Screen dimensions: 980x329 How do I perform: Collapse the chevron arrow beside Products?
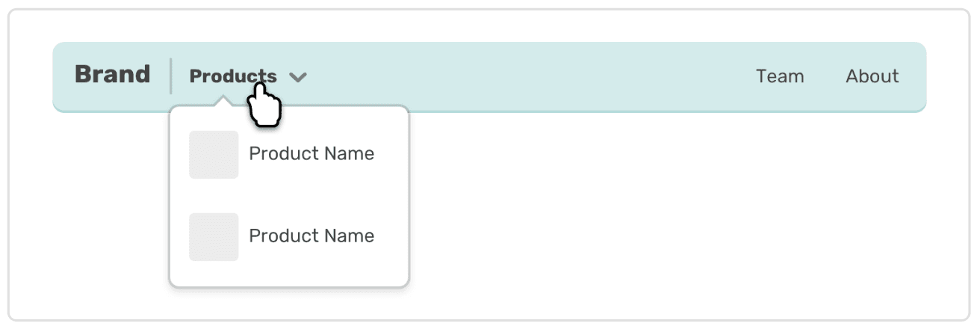coord(298,77)
